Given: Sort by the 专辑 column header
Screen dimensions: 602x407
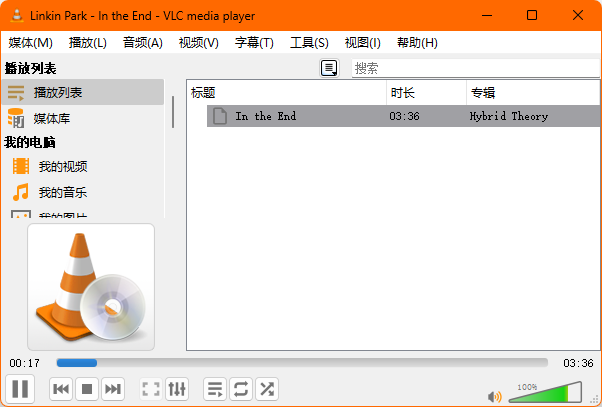Looking at the screenshot, I should pos(533,93).
